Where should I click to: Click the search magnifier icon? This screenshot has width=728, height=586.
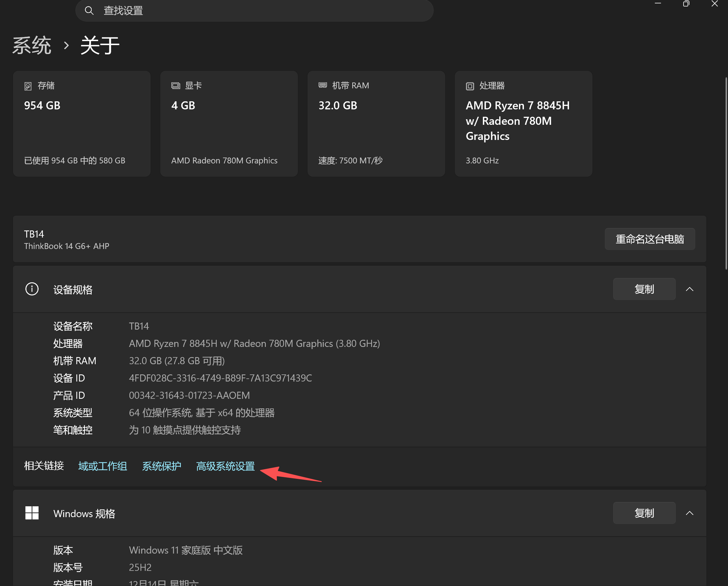click(89, 11)
